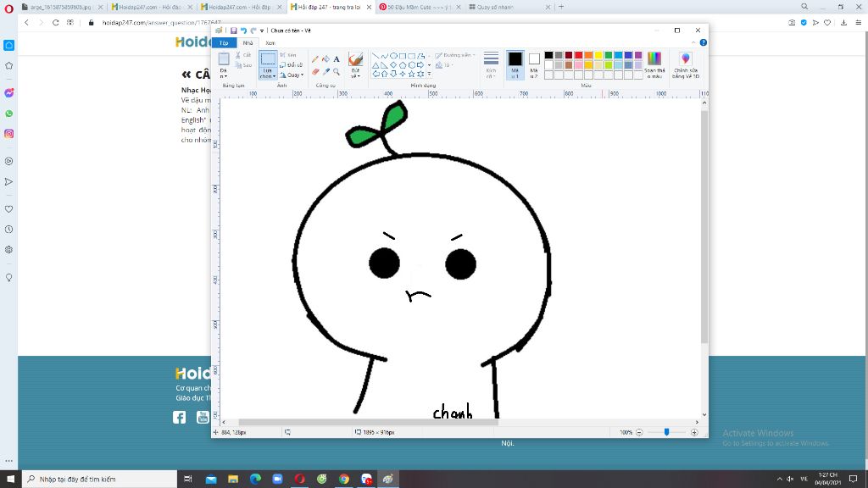
Task: Open Paint Help question mark
Action: tap(703, 42)
